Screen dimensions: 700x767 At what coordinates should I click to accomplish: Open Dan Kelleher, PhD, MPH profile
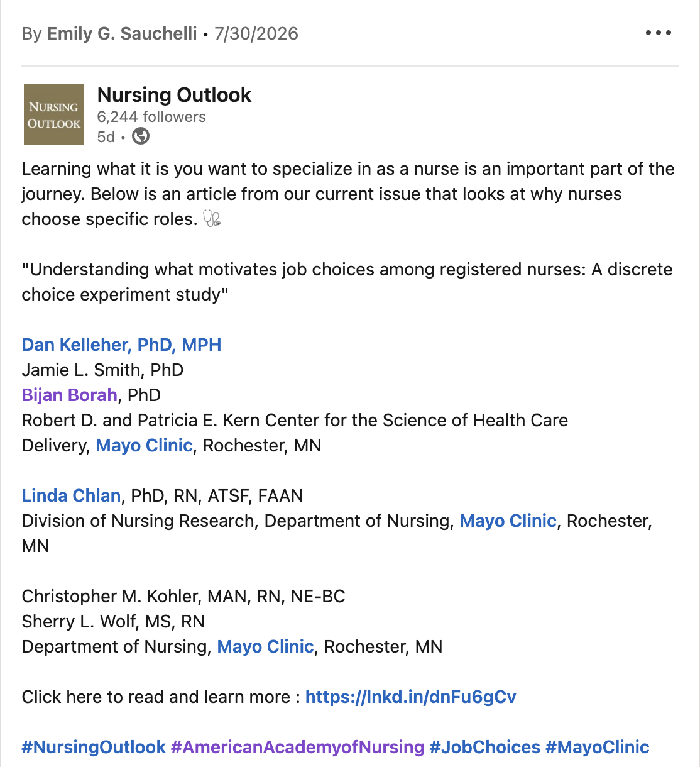[x=121, y=345]
